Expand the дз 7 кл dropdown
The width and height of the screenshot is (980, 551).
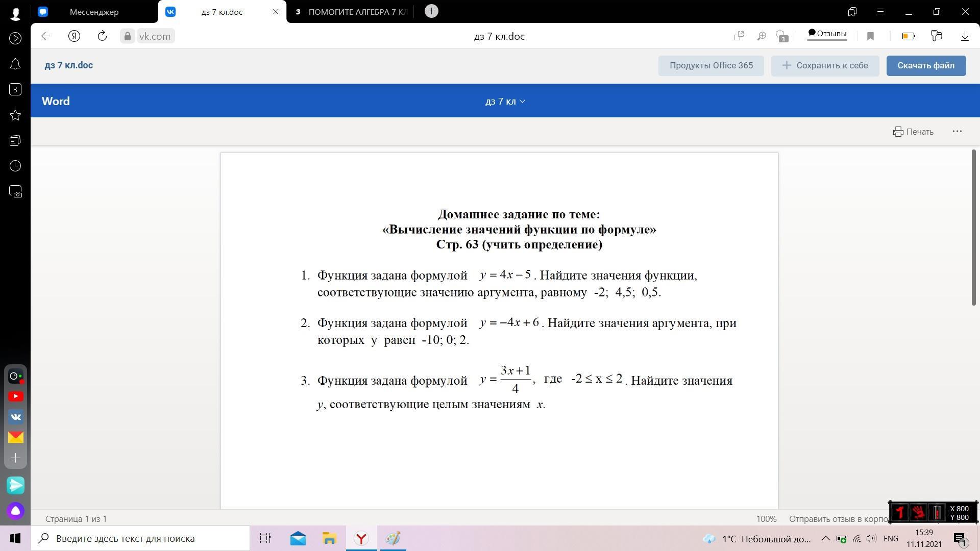(505, 101)
